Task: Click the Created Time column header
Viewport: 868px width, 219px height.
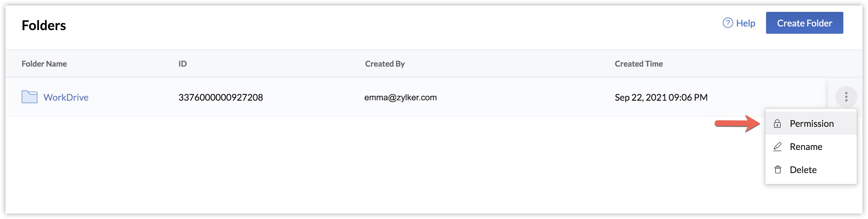Action: 638,64
